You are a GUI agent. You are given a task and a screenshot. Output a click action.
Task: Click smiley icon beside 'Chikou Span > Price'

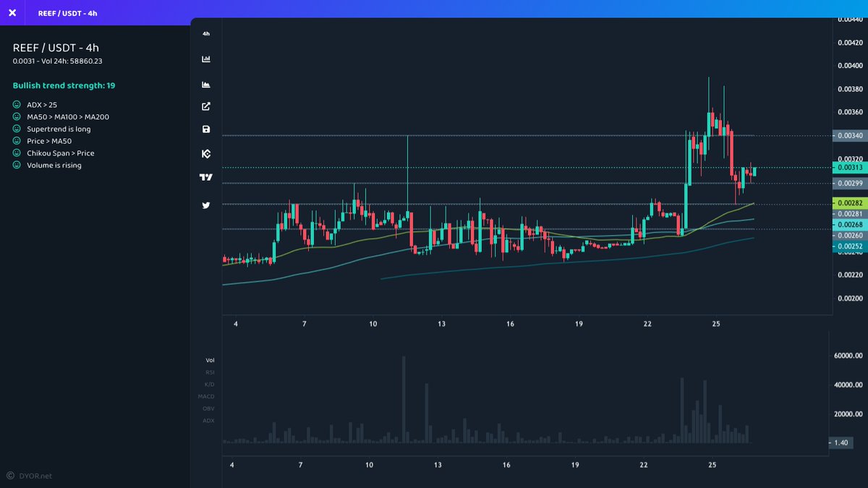17,153
